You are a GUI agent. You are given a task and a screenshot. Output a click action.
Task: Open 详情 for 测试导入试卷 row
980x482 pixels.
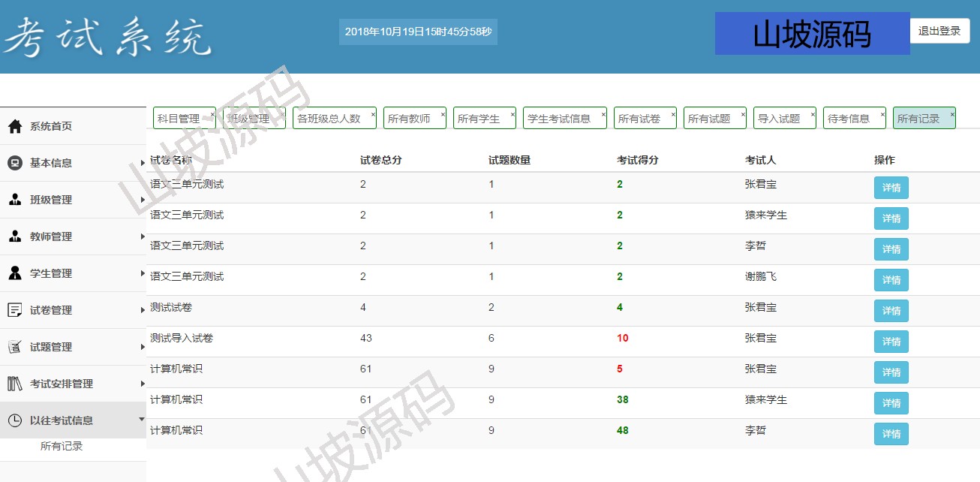click(x=891, y=342)
